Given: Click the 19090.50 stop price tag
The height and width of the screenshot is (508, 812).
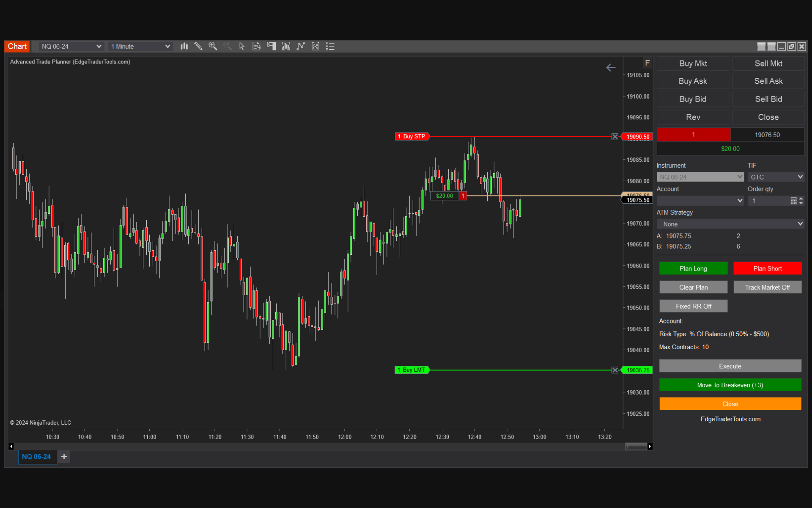Looking at the screenshot, I should click(x=637, y=137).
